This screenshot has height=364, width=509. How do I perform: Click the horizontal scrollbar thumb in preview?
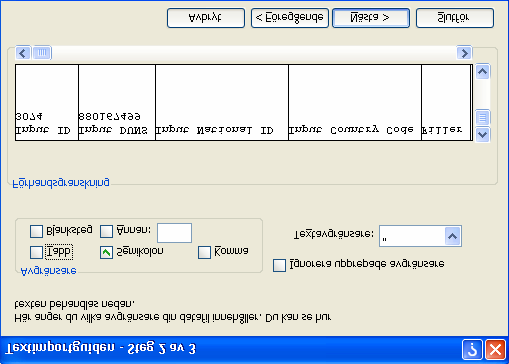pyautogui.click(x=42, y=53)
